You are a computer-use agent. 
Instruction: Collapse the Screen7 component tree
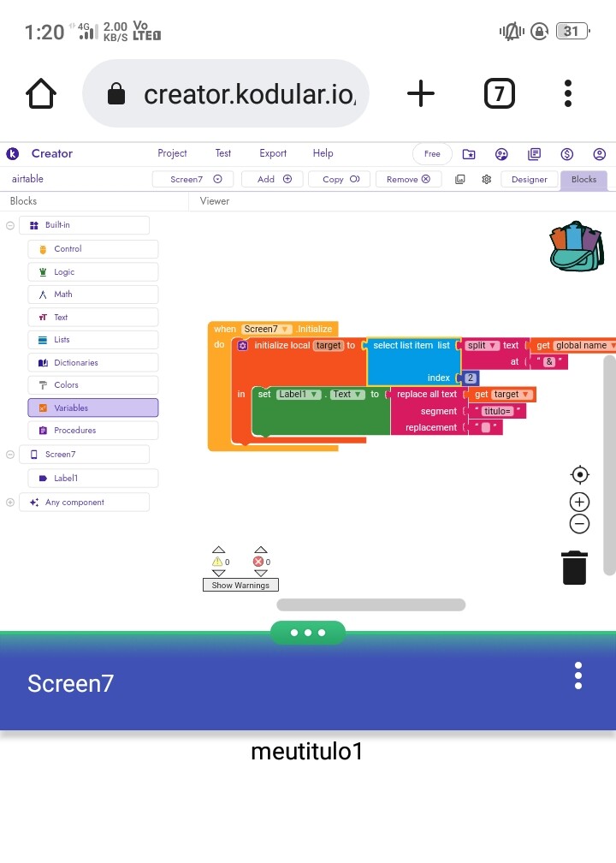10,455
